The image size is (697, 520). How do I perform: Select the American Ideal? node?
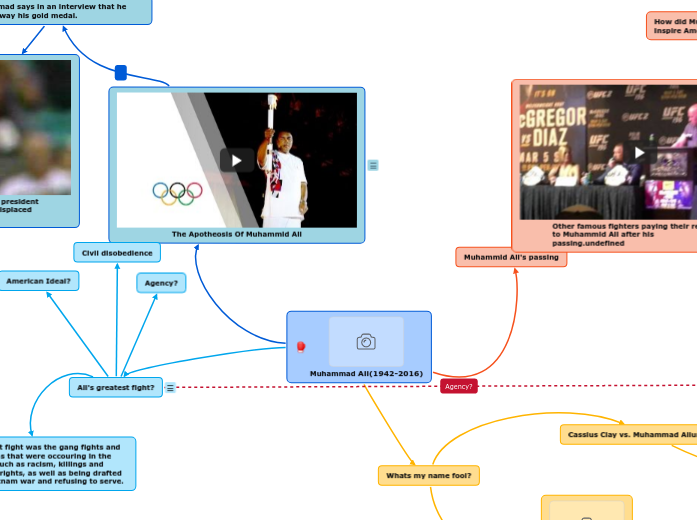pos(39,282)
